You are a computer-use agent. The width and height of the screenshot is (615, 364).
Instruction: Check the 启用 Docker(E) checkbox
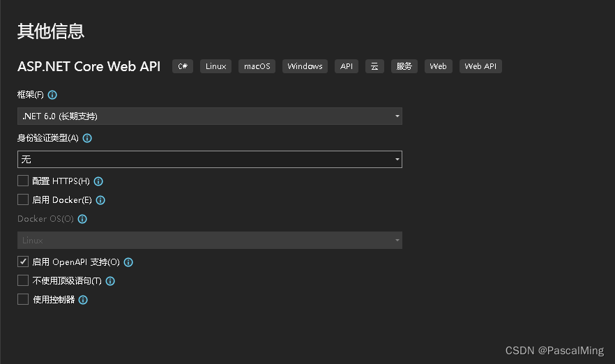point(23,199)
